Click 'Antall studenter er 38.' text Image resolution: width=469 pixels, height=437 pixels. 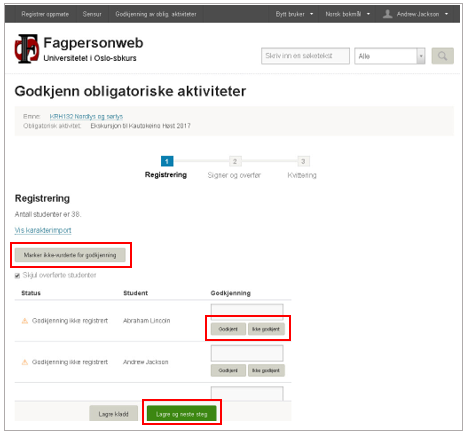pyautogui.click(x=48, y=214)
